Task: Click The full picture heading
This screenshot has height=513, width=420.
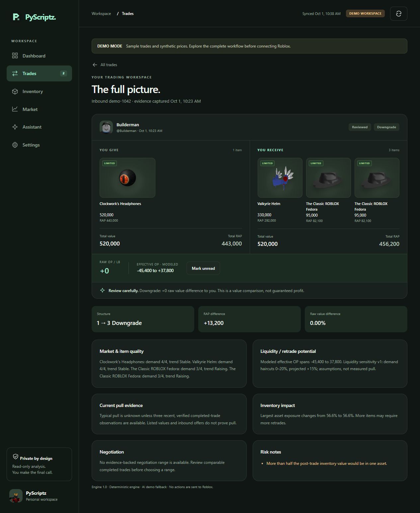Action: point(126,89)
